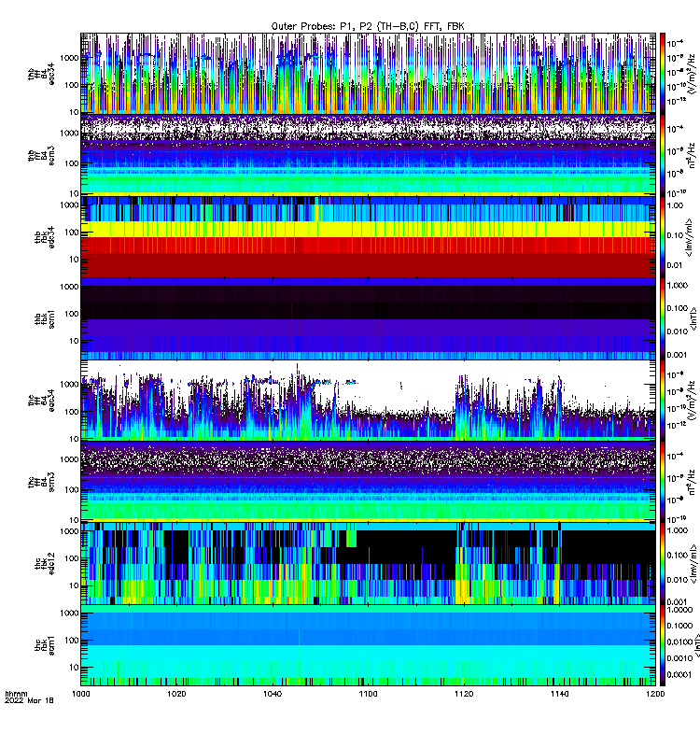Viewport: 700px width, 747px height.
Task: Click the thc fbk scm1 filter bank panel
Action: (368, 645)
